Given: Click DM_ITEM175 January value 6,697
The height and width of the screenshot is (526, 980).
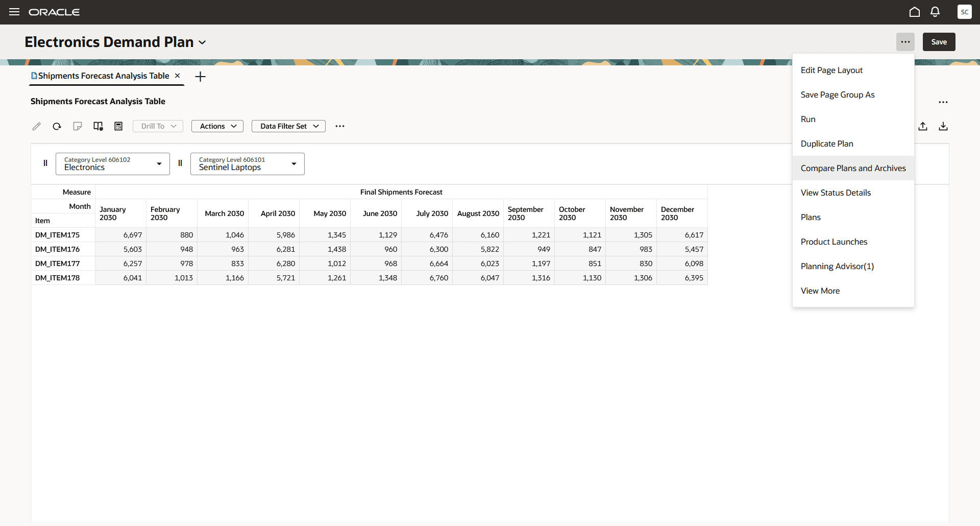Looking at the screenshot, I should coord(121,235).
